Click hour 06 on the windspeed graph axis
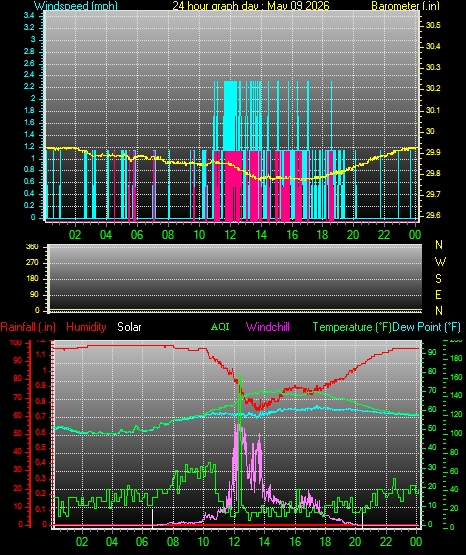This screenshot has height=555, width=466. [137, 235]
